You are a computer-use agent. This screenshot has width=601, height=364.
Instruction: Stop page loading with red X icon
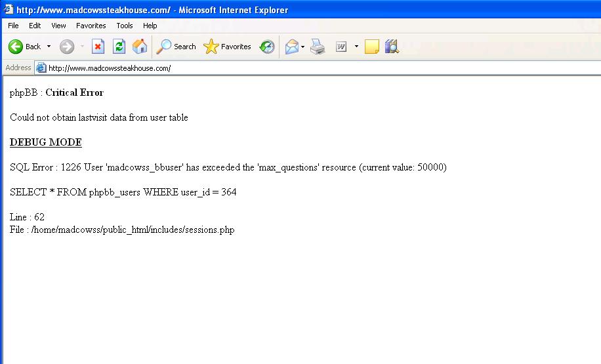(x=98, y=47)
